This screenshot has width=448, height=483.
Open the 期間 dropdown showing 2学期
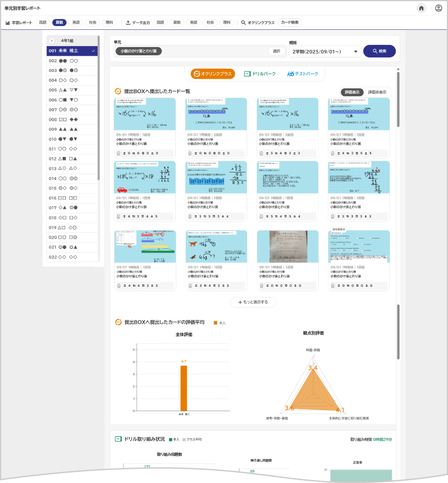[x=325, y=51]
